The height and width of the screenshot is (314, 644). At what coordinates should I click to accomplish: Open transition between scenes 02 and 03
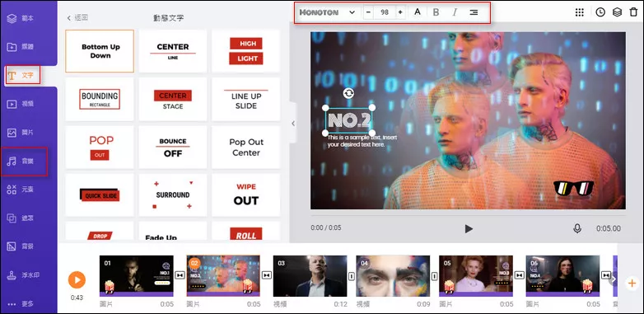267,275
